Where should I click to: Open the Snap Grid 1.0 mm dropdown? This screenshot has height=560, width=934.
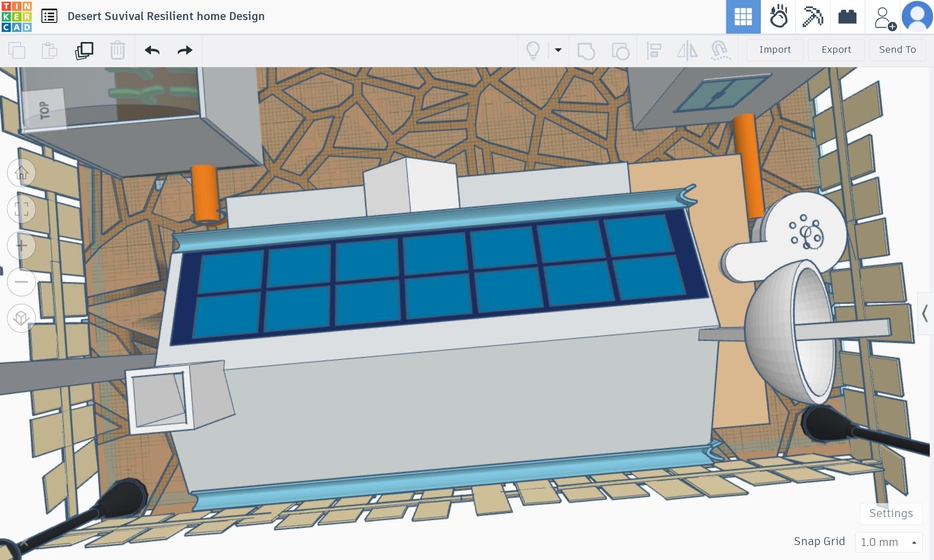pyautogui.click(x=888, y=542)
